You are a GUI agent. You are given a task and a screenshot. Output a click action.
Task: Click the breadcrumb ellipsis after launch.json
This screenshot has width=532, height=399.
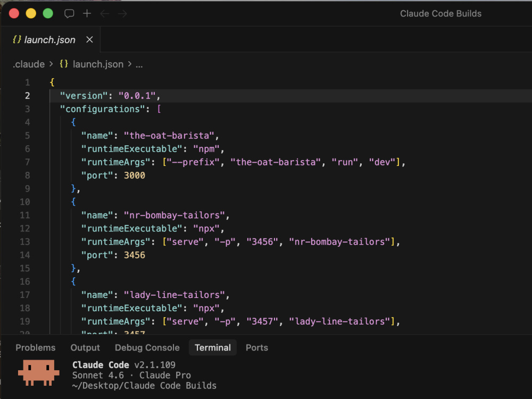click(x=139, y=64)
